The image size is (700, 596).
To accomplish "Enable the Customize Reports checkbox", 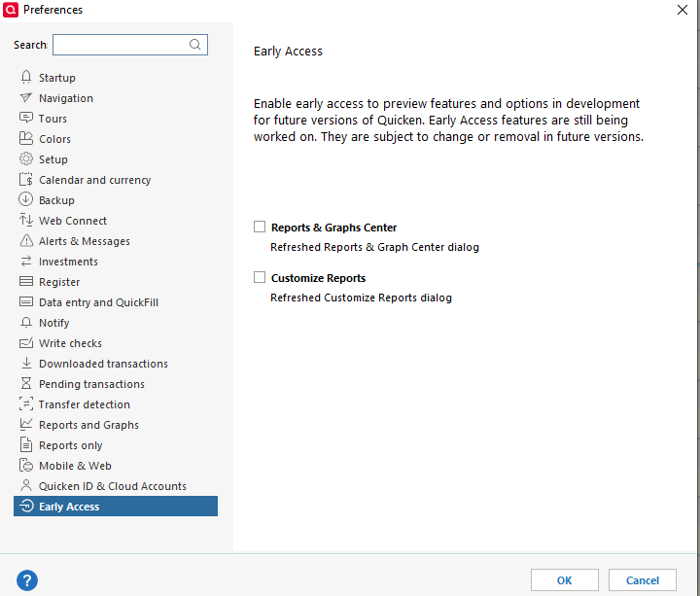I will [260, 277].
